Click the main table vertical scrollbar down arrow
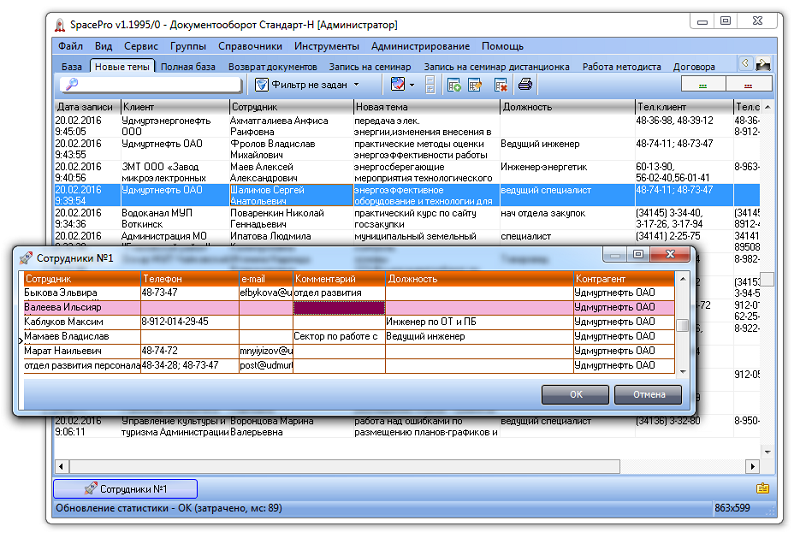Screen dimensions: 800x538 767,452
